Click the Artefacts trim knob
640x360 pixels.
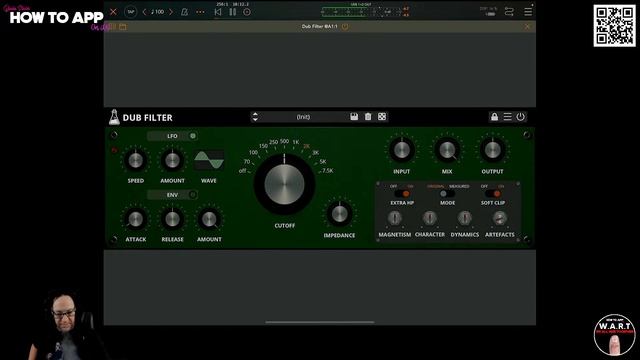500,218
